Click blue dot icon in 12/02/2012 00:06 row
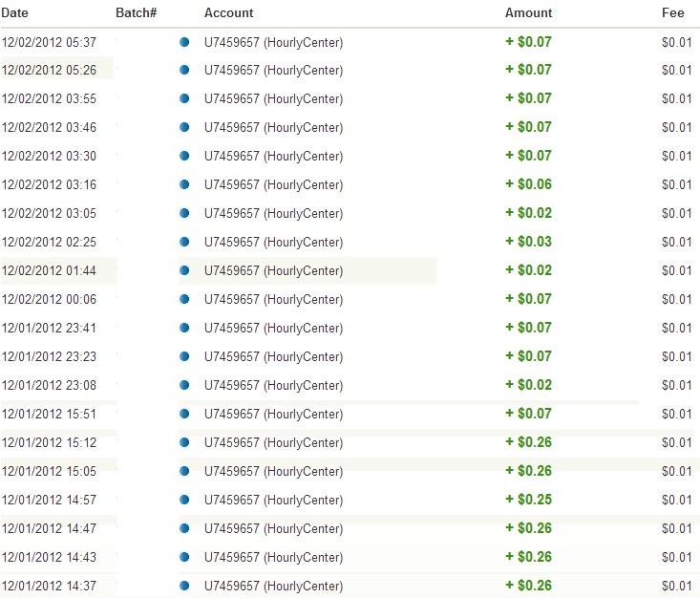 (x=184, y=299)
